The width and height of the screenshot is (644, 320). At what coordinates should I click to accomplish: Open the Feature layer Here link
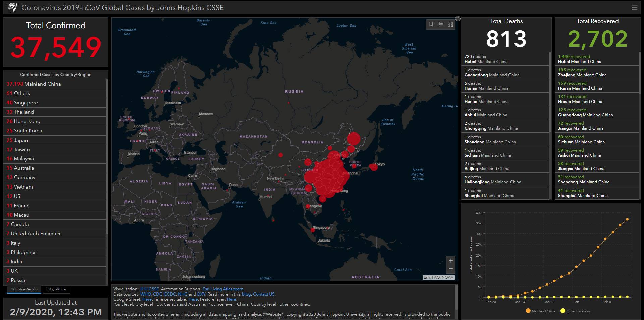[x=231, y=299]
